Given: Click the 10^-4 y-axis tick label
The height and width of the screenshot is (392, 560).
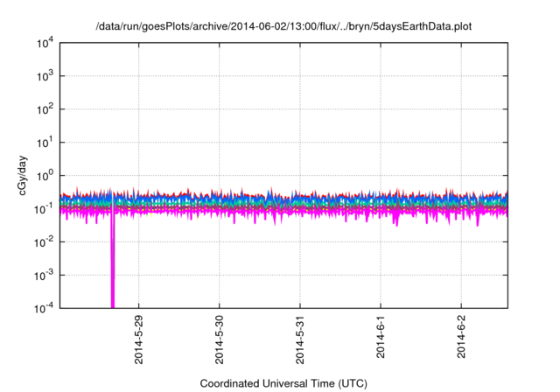Looking at the screenshot, I should click(x=45, y=307).
